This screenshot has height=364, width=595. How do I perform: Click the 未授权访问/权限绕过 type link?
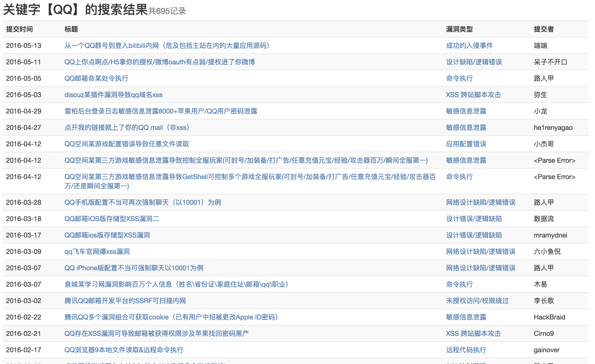[477, 301]
